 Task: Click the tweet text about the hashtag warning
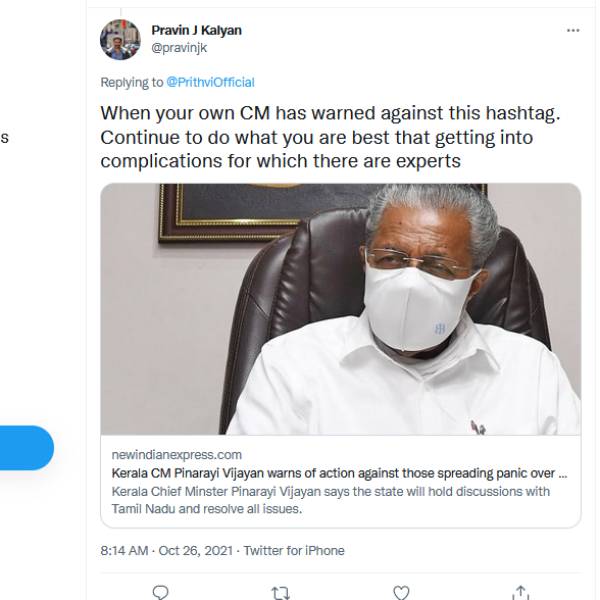pos(330,137)
